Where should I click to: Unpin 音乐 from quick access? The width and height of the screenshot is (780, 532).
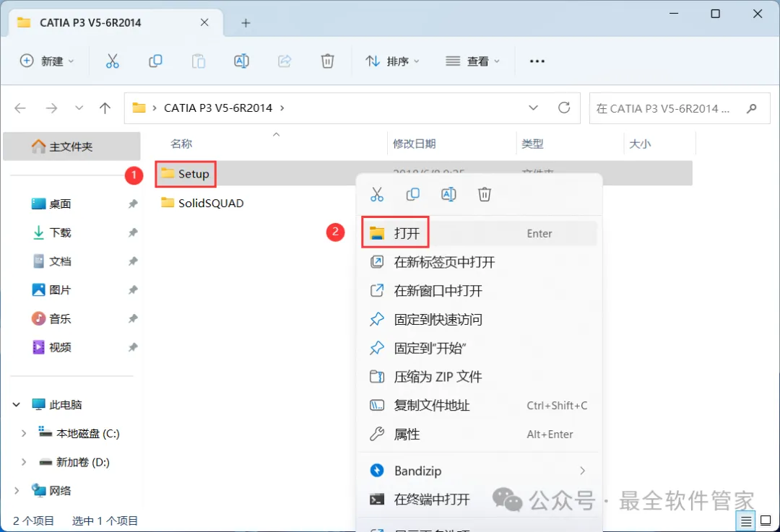(x=133, y=319)
